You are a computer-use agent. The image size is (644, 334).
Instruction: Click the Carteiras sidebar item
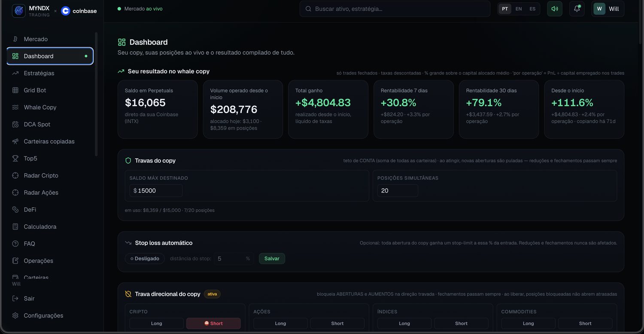[50, 277]
